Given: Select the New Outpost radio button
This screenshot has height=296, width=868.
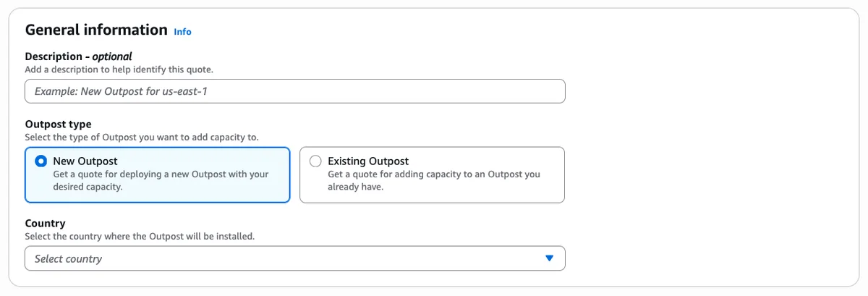Looking at the screenshot, I should [x=41, y=161].
